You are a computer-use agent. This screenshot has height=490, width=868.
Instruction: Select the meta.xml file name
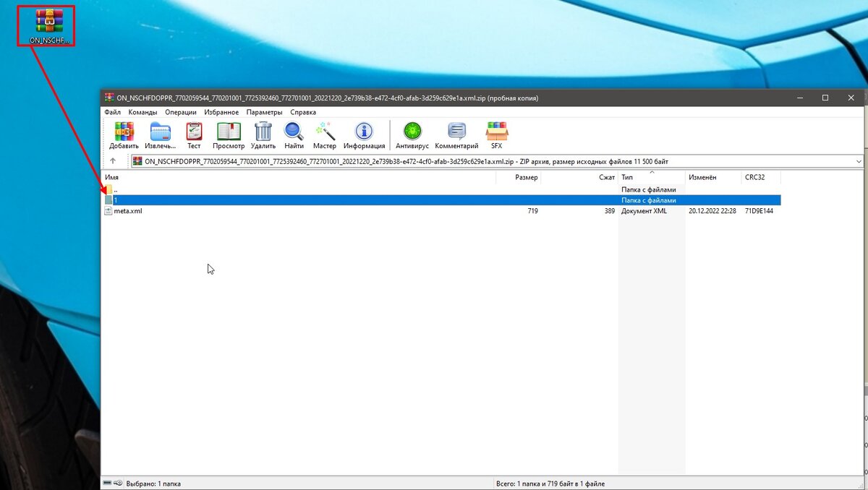click(x=128, y=211)
